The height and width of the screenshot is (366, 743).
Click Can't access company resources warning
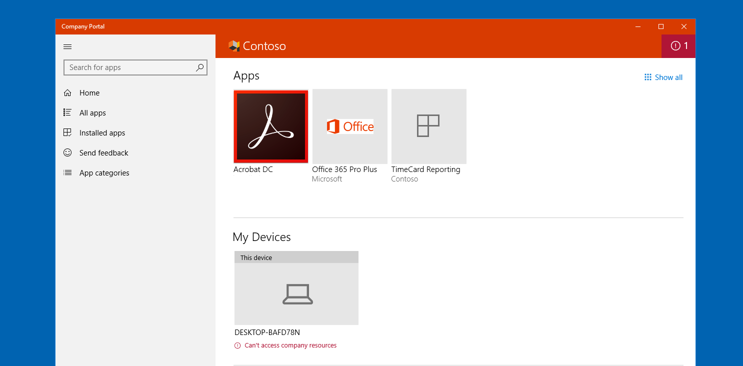pos(285,346)
